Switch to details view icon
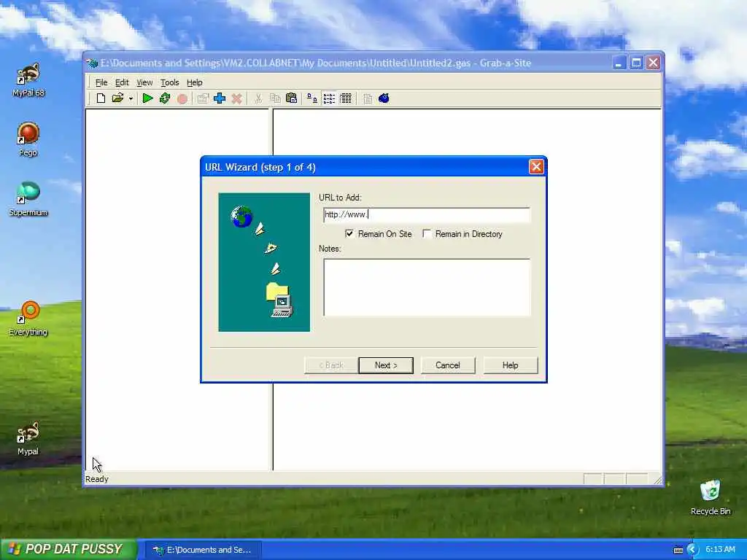This screenshot has width=747, height=560. [x=346, y=98]
